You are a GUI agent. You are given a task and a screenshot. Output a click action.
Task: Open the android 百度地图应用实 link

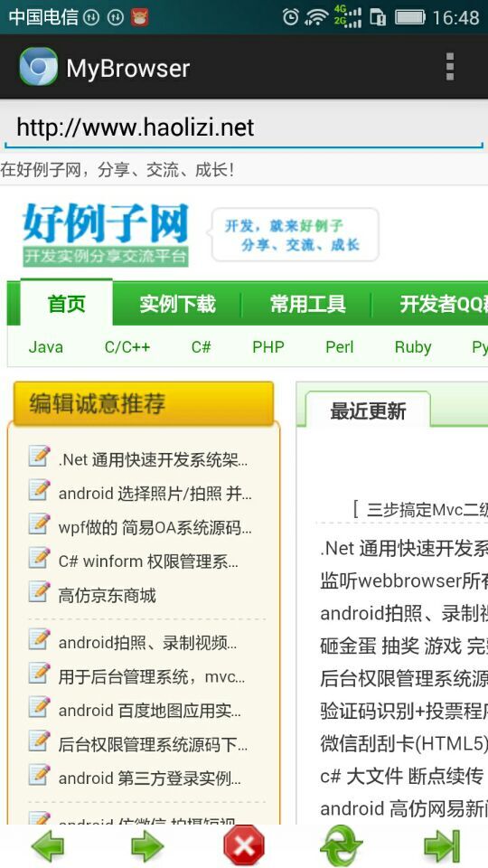click(x=149, y=711)
